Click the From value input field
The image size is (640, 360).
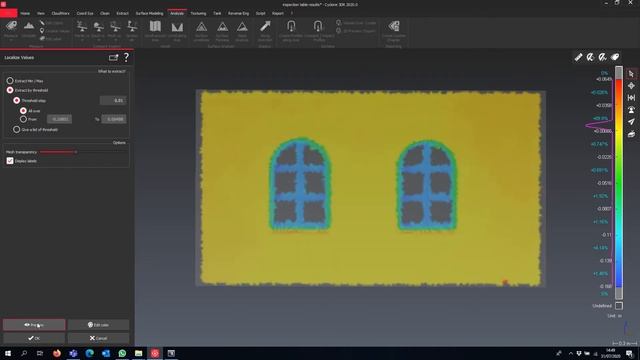click(60, 119)
